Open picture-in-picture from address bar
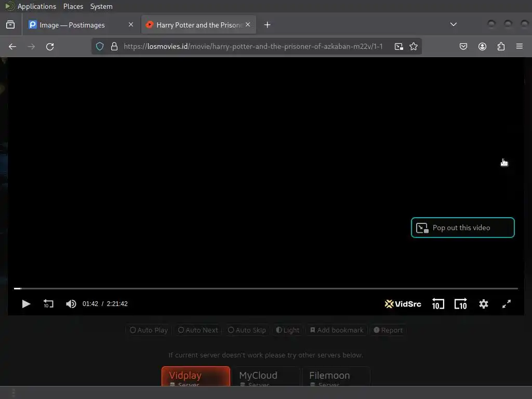 [398, 46]
